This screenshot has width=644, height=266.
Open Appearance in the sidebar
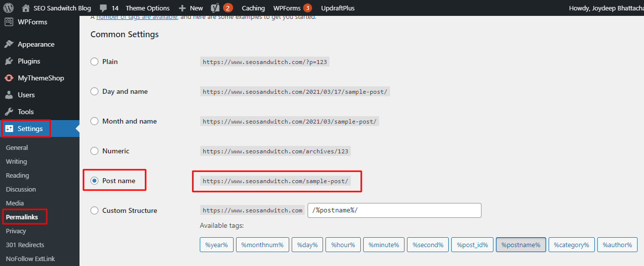coord(36,44)
